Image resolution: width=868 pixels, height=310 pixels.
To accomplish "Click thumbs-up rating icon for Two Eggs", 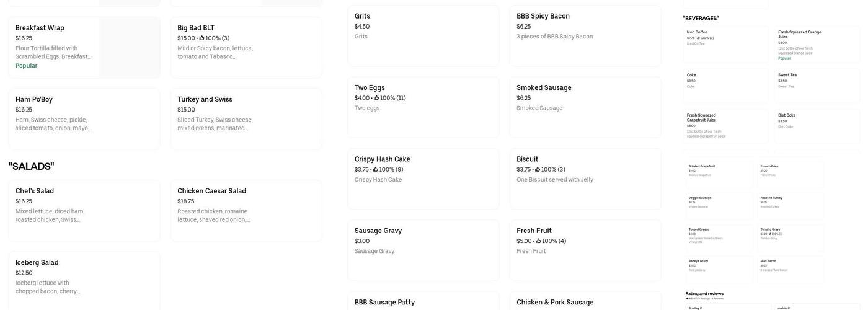I will [376, 98].
